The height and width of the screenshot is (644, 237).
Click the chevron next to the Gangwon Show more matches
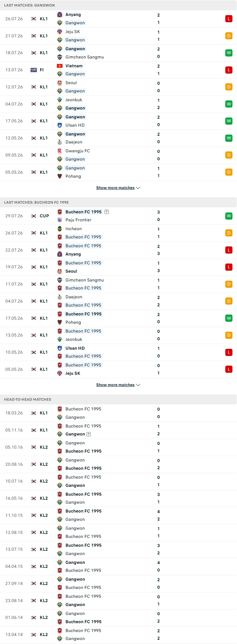pyautogui.click(x=138, y=188)
